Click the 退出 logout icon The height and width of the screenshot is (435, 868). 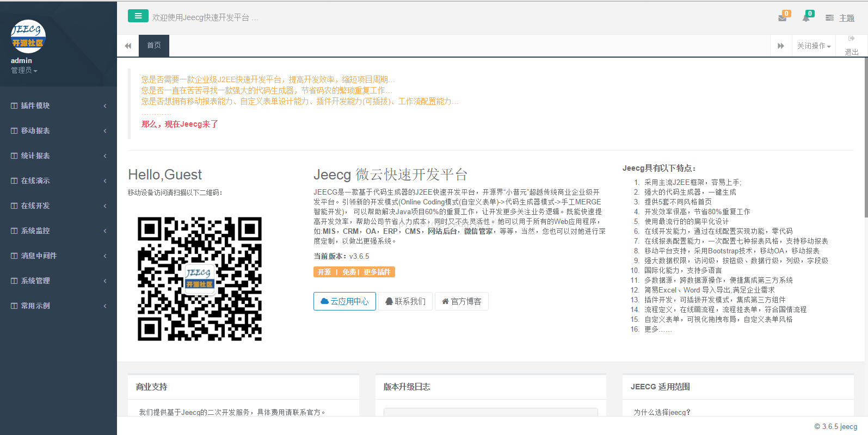pyautogui.click(x=852, y=39)
